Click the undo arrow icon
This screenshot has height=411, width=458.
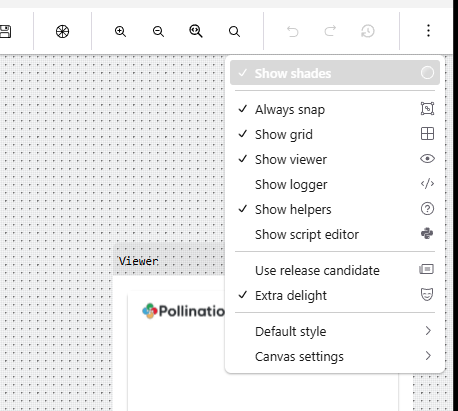coord(293,31)
